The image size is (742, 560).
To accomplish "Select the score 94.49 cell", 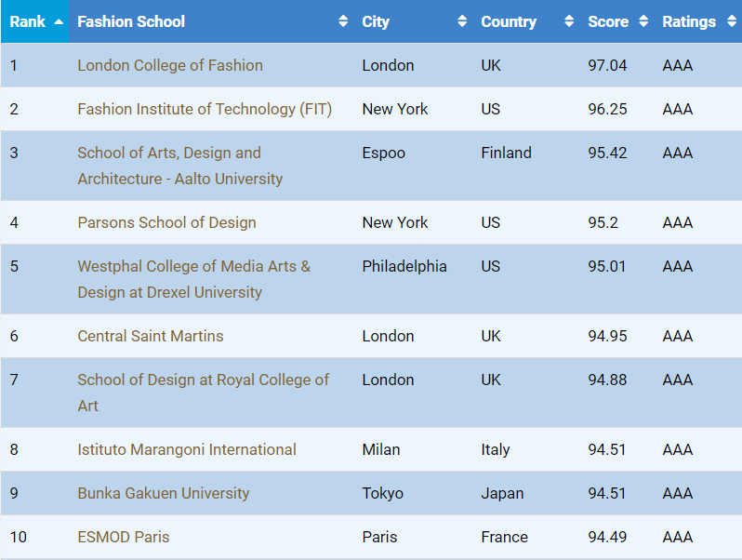I will 607,537.
